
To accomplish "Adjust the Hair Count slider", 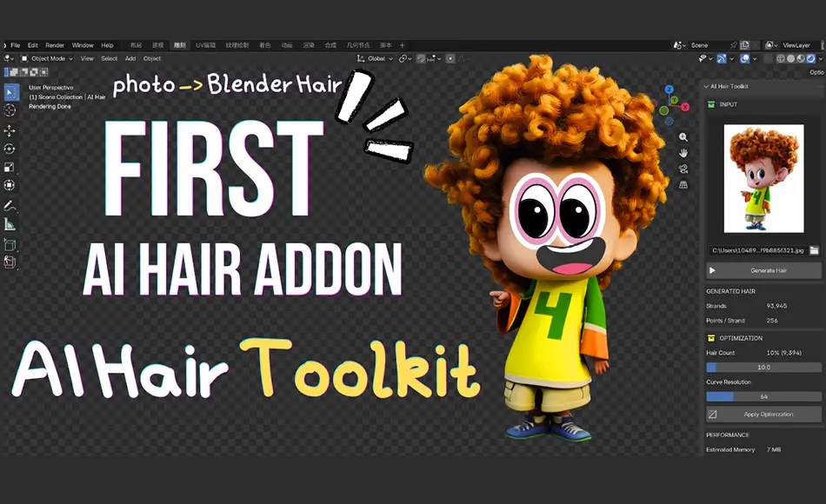I will (x=763, y=367).
